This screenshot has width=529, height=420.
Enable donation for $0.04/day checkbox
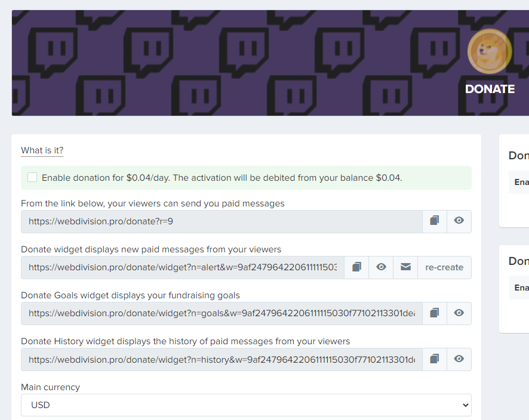[32, 177]
